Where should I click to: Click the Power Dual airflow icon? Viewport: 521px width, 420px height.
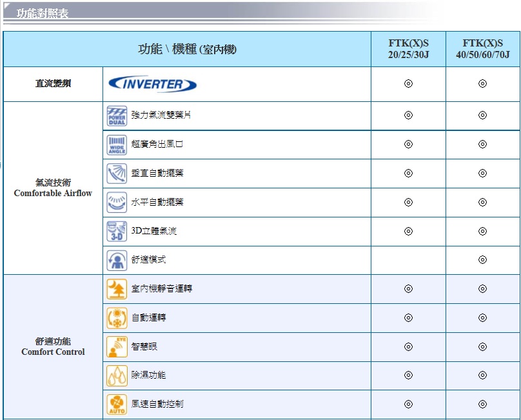click(117, 116)
